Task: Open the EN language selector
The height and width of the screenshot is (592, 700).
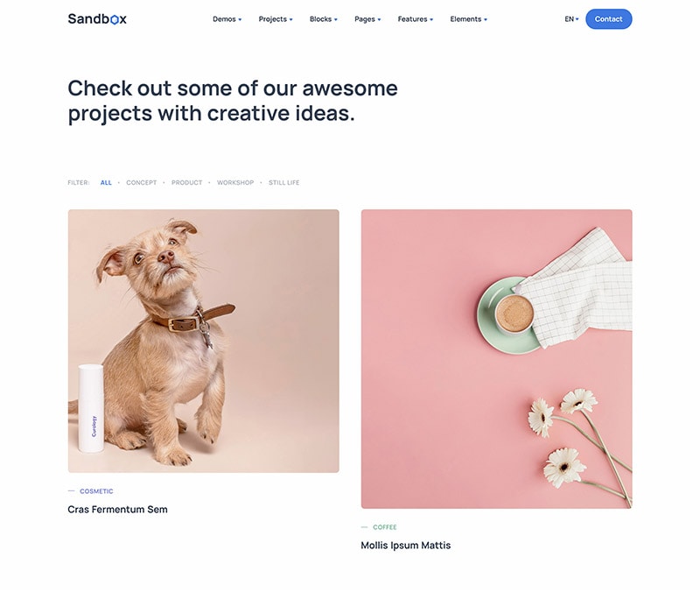Action: click(571, 19)
